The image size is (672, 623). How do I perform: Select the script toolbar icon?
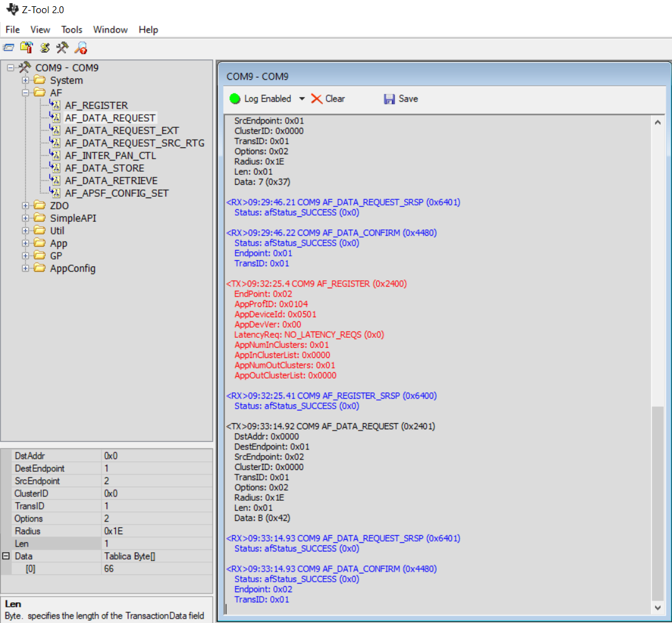[x=43, y=47]
